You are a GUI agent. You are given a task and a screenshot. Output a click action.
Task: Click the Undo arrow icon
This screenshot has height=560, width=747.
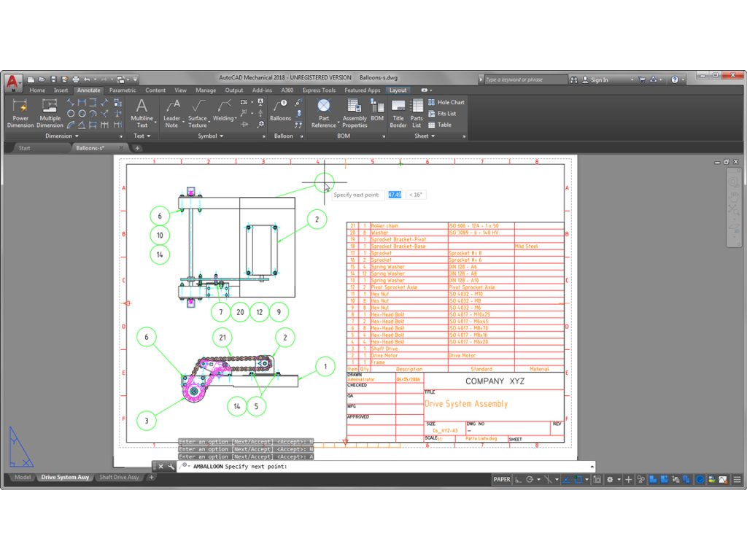(x=88, y=79)
